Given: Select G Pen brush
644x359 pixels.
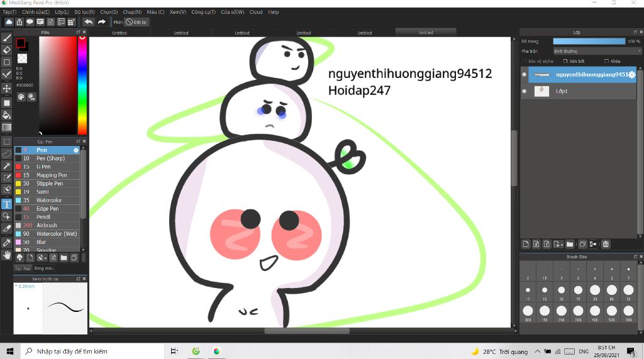Looking at the screenshot, I should tap(47, 167).
